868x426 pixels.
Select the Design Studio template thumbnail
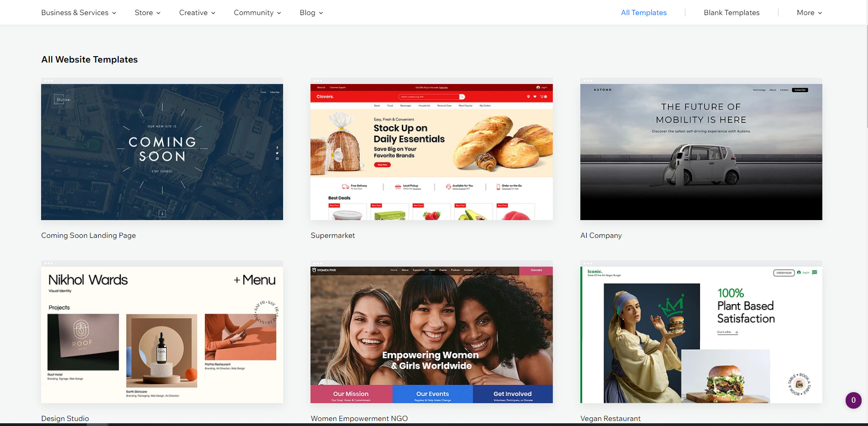tap(162, 334)
